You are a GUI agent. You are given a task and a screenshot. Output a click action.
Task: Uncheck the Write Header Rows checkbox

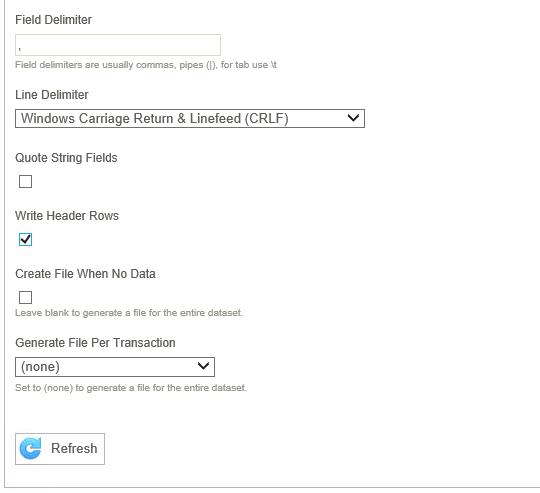click(x=25, y=239)
